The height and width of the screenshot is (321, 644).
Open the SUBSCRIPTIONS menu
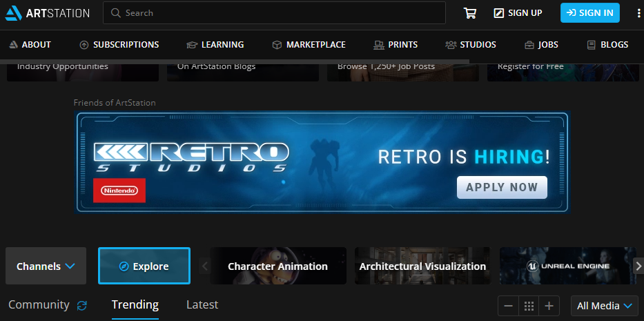coord(119,45)
